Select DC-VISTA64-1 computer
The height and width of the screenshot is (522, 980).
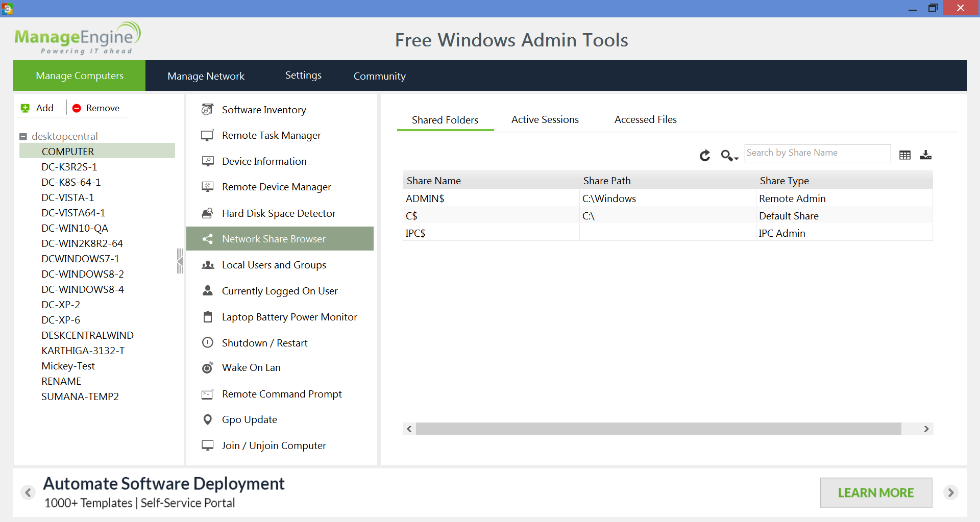(x=73, y=213)
